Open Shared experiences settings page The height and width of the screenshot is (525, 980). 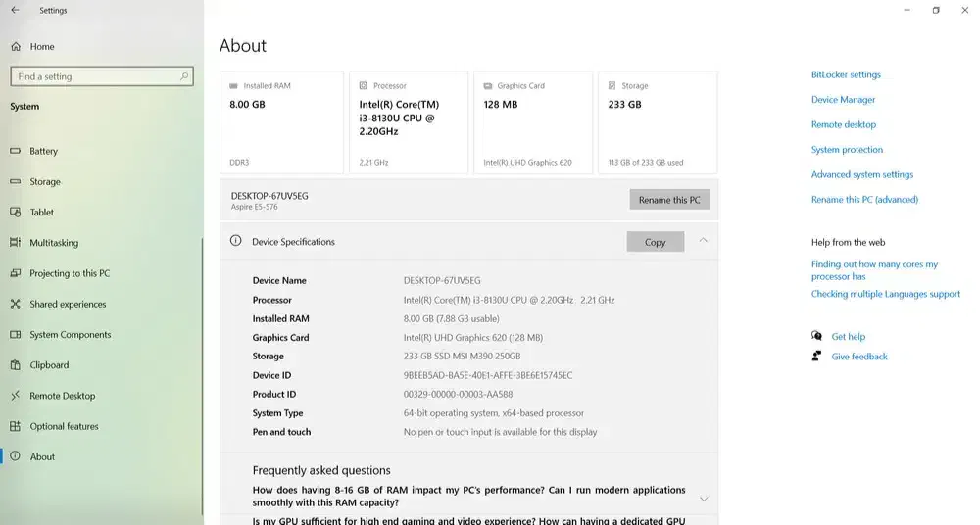coord(68,305)
